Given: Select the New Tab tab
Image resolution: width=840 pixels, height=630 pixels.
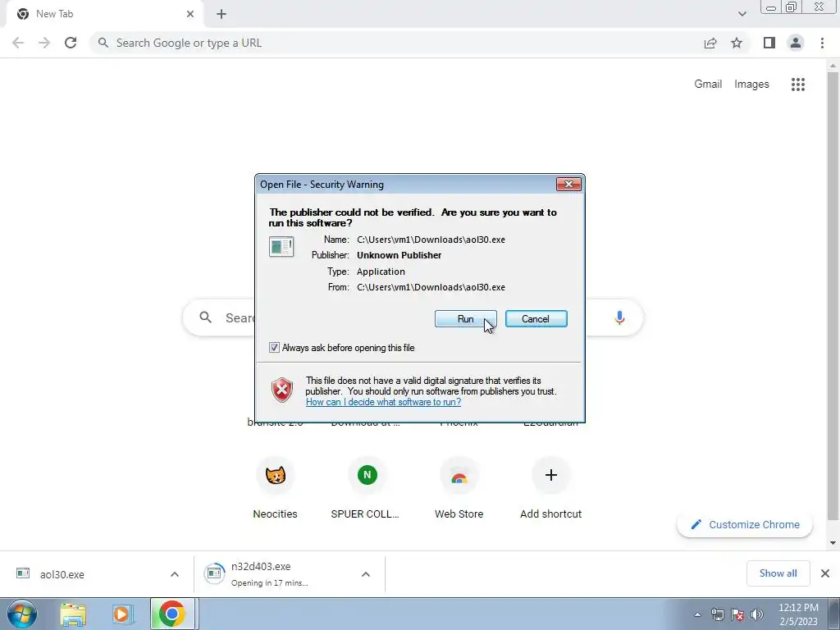Looking at the screenshot, I should (x=104, y=14).
